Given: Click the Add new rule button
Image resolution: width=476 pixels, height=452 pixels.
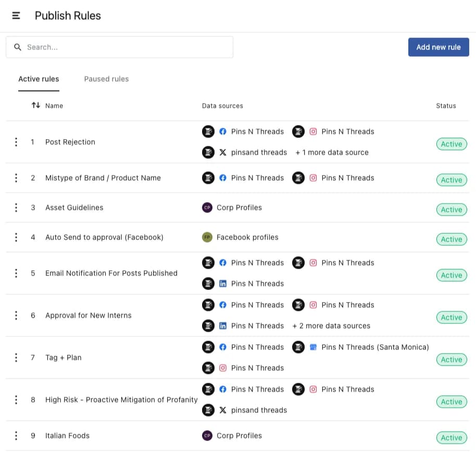Looking at the screenshot, I should pos(439,47).
